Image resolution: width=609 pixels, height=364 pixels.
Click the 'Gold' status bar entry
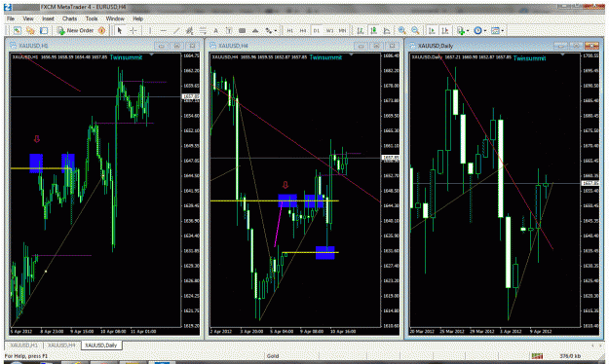point(273,356)
